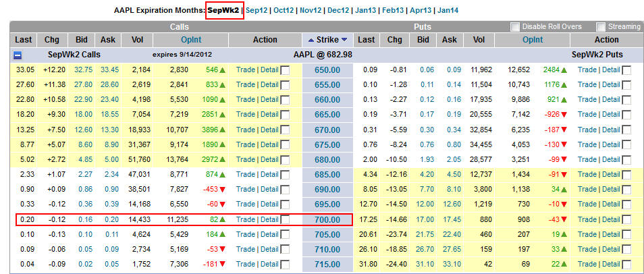Open Detail for 650.00 call
This screenshot has width=644, height=274.
269,70
